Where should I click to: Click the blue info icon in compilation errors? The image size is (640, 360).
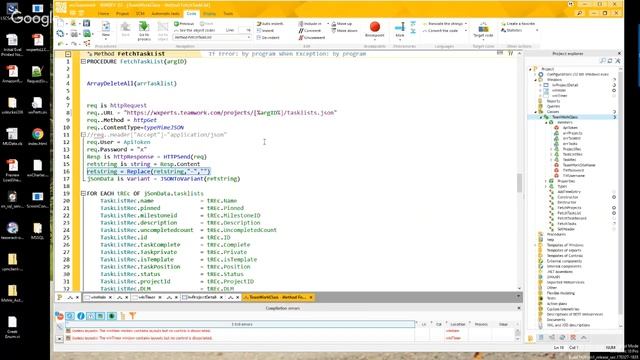[81, 316]
